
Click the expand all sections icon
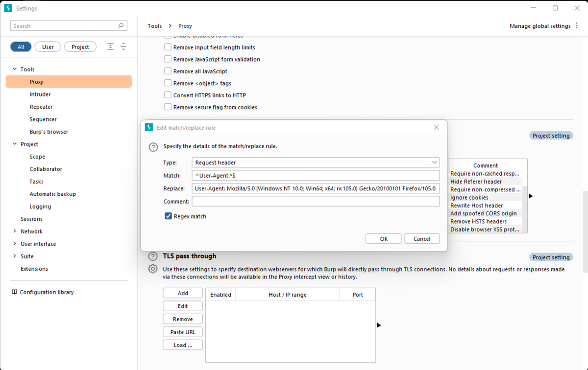[x=111, y=46]
